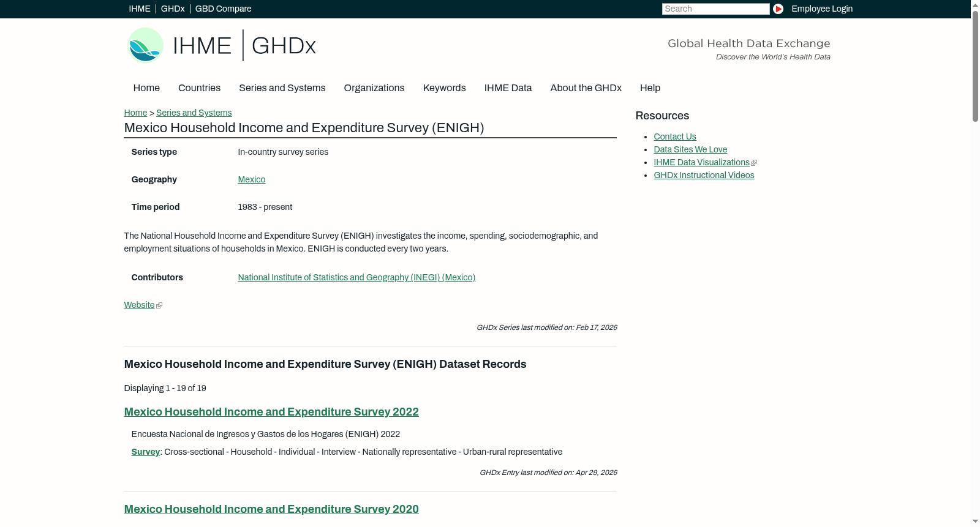The width and height of the screenshot is (980, 527).
Task: Click 'GHDx Entry last modified on: Apr 29, 2026'
Action: tap(548, 473)
